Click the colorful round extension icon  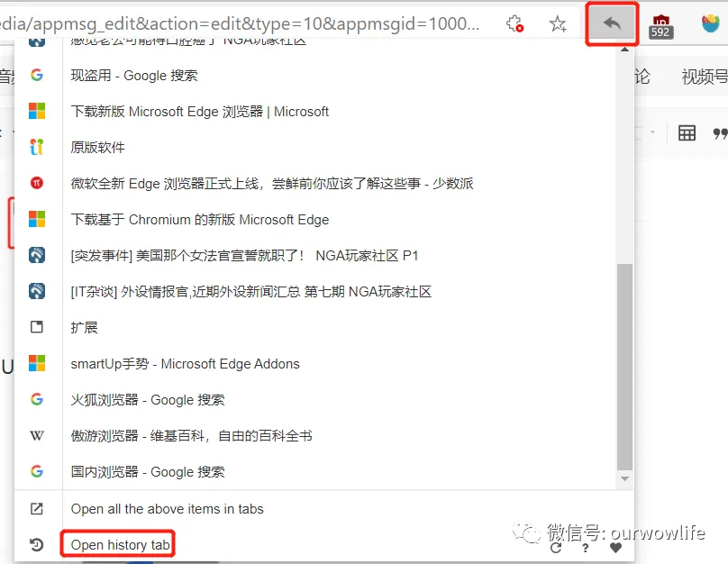coord(711,23)
